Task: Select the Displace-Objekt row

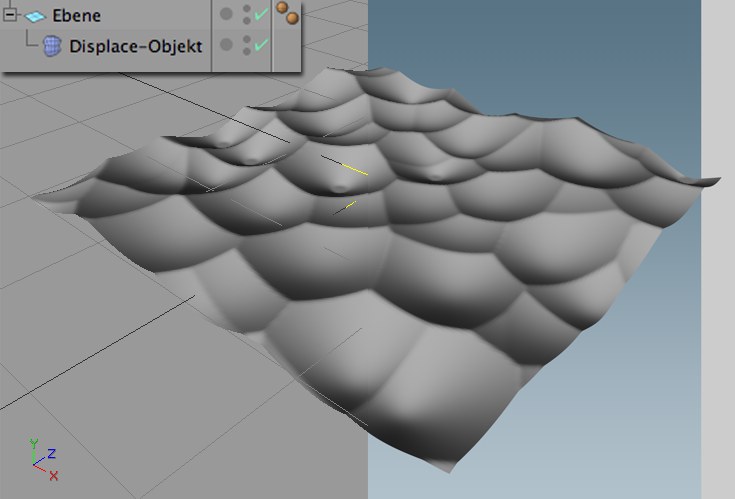Action: [150, 46]
